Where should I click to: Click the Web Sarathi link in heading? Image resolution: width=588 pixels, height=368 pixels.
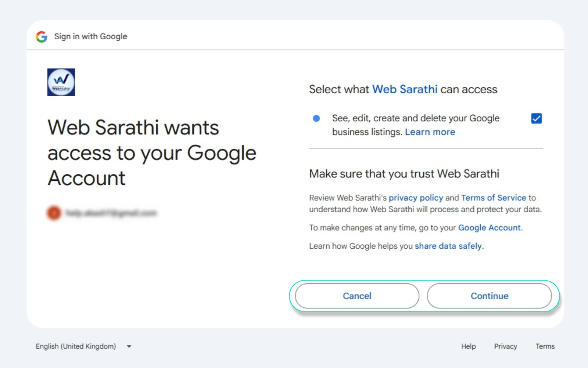point(405,89)
